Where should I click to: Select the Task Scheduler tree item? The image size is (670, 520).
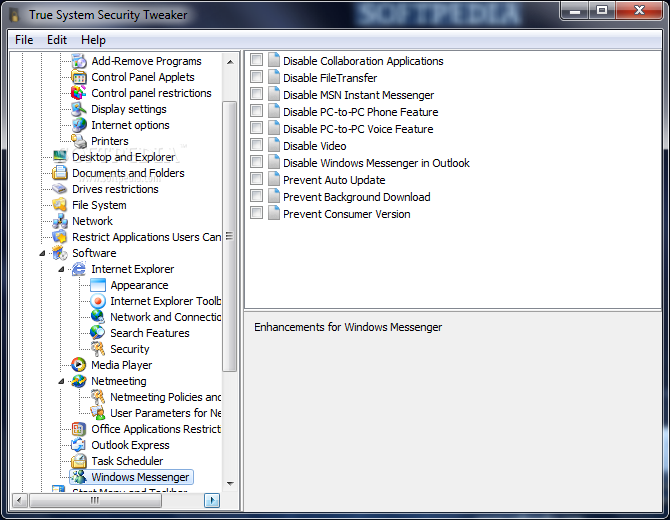[127, 461]
